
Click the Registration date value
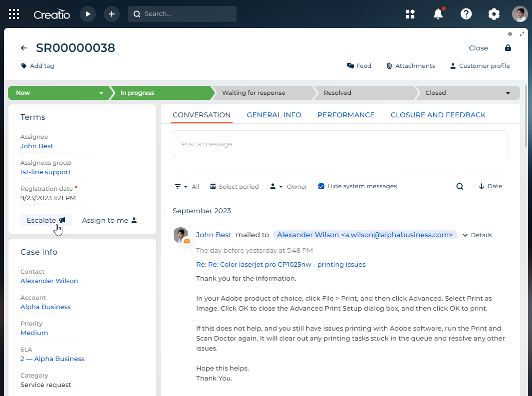(48, 198)
